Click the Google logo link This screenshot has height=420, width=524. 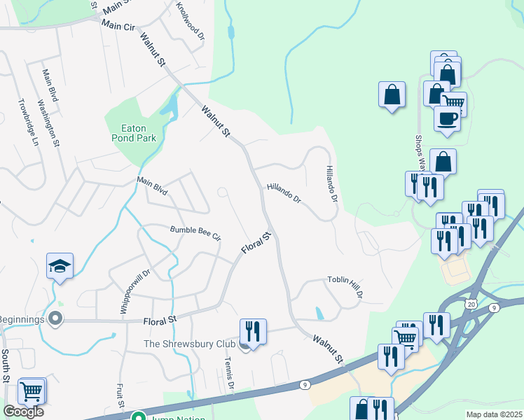tap(23, 412)
